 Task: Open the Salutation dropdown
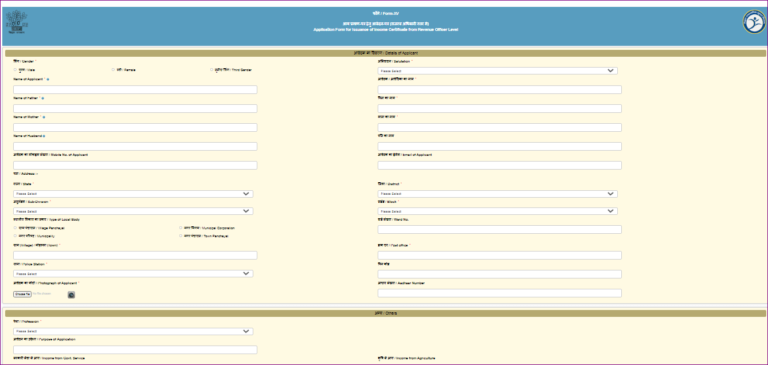[x=497, y=71]
